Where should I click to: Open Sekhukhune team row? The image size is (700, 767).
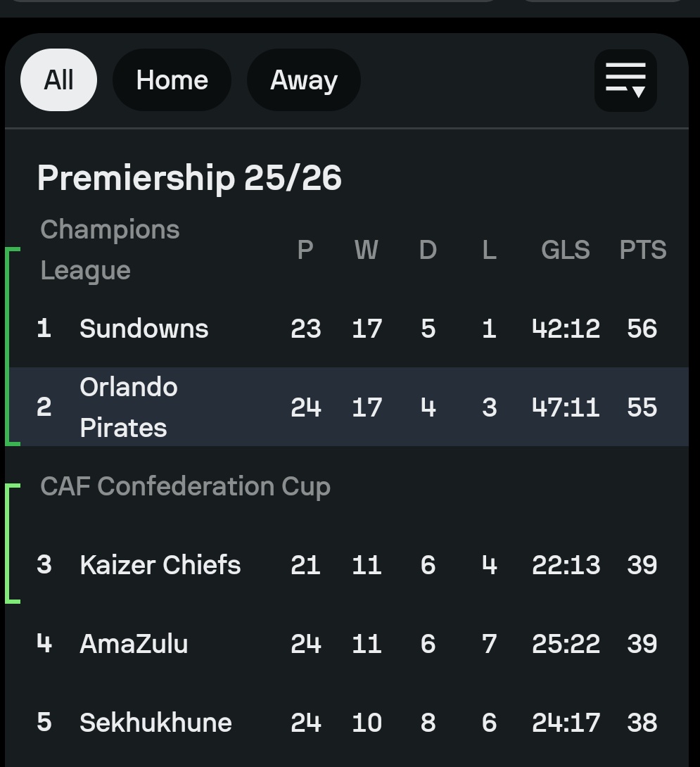[349, 722]
